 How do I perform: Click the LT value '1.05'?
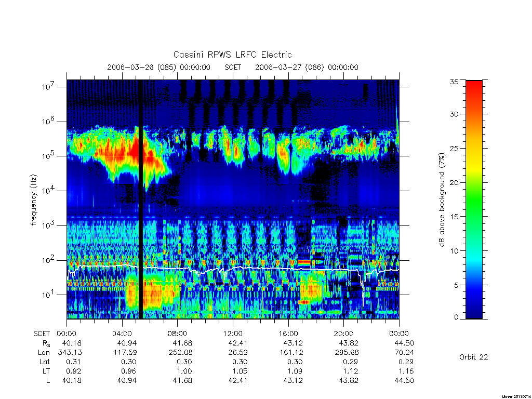pyautogui.click(x=240, y=371)
